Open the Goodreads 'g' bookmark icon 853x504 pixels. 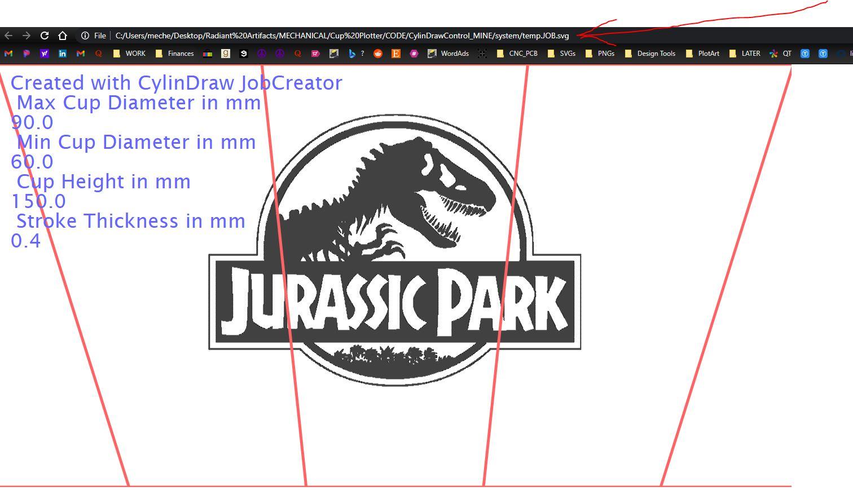coord(226,54)
